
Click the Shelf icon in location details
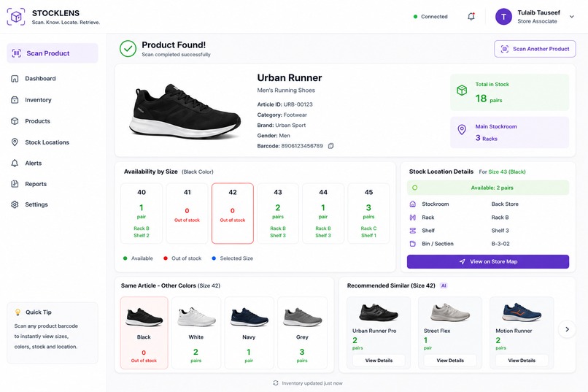(x=412, y=231)
